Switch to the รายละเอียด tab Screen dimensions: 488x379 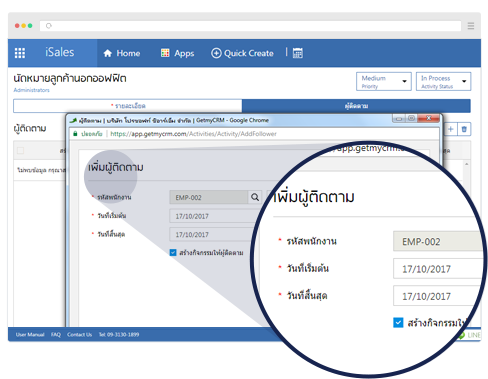(x=128, y=106)
